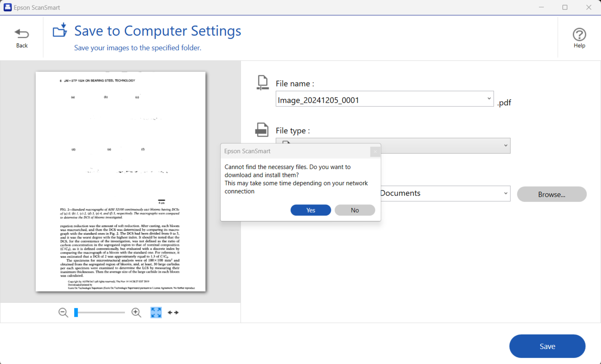Image resolution: width=601 pixels, height=364 pixels.
Task: Click Yes to download necessary files
Action: (x=311, y=210)
